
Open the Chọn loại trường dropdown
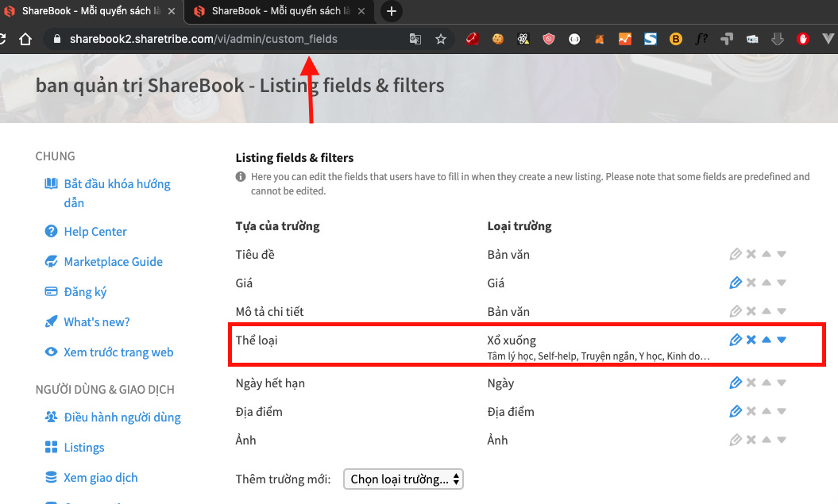(x=403, y=479)
